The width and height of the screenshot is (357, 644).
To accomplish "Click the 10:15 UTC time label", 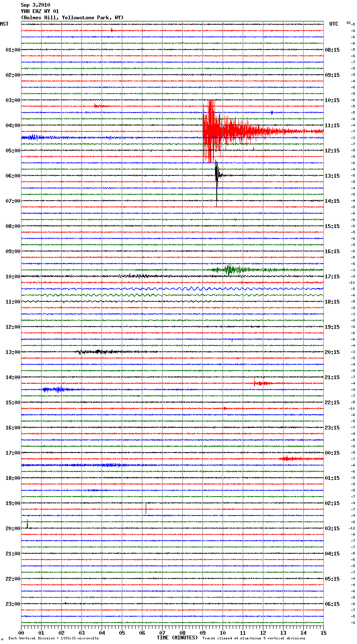I will click(x=332, y=100).
